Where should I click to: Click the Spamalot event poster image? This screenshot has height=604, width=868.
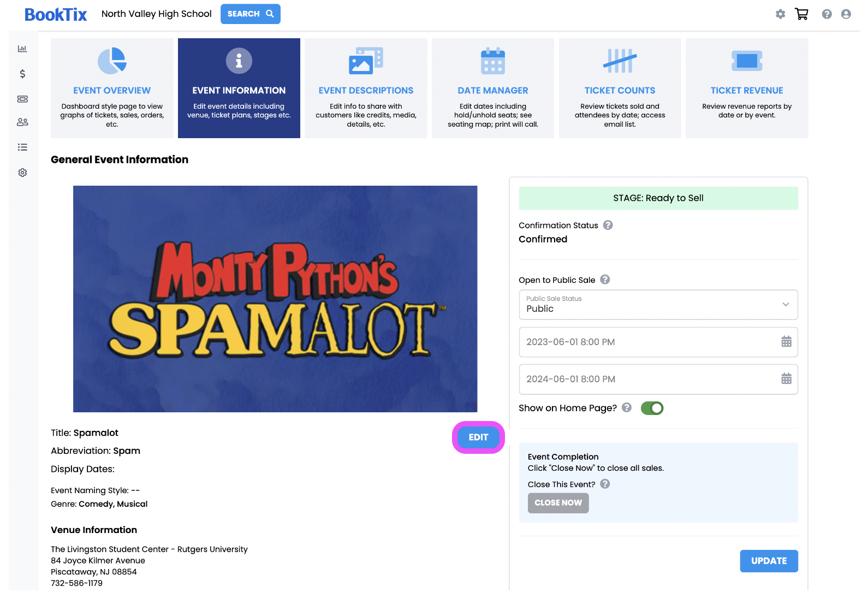point(275,299)
